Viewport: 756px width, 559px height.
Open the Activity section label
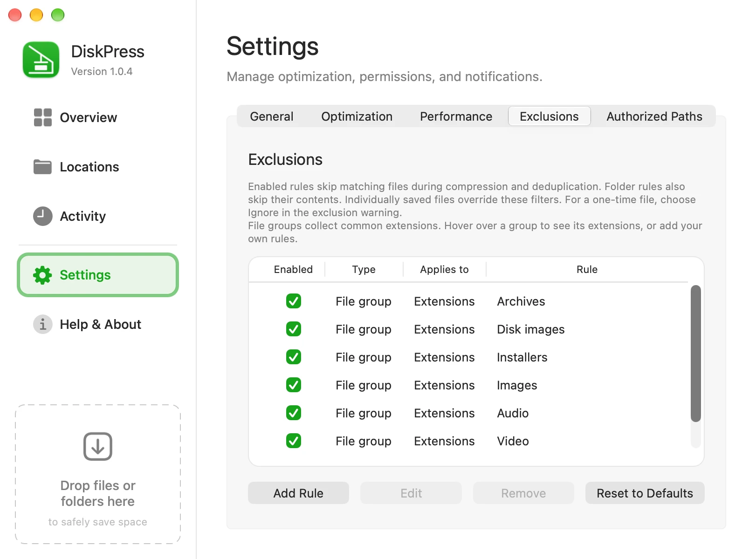coord(83,216)
